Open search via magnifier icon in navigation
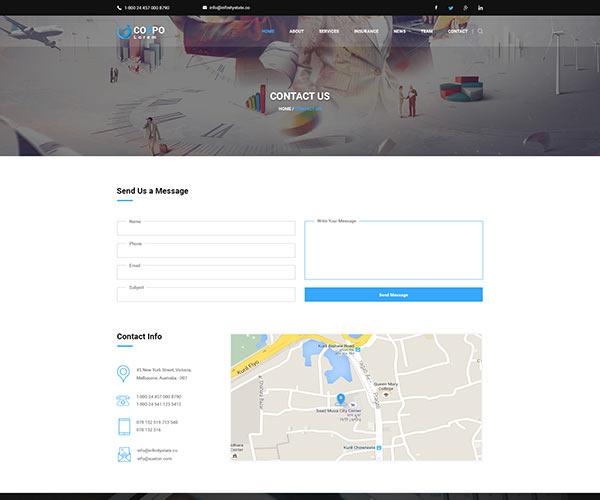Viewport: 600px width, 500px height. (480, 31)
